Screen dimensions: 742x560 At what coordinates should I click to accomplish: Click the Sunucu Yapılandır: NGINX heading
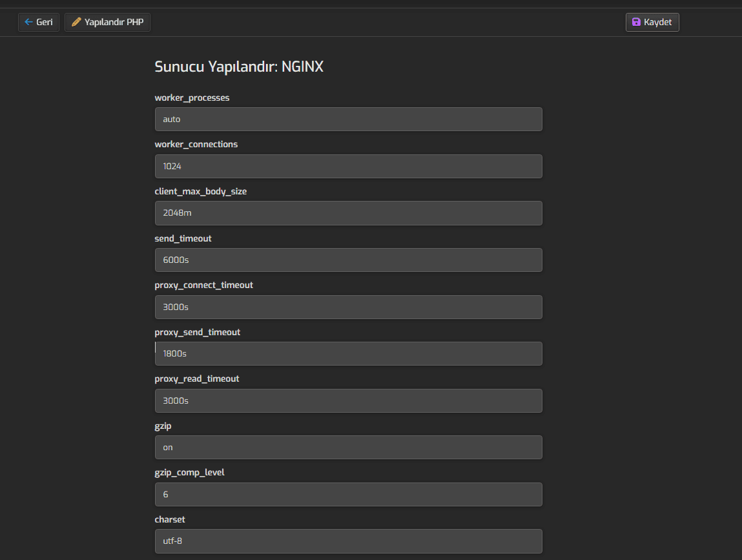pos(239,67)
